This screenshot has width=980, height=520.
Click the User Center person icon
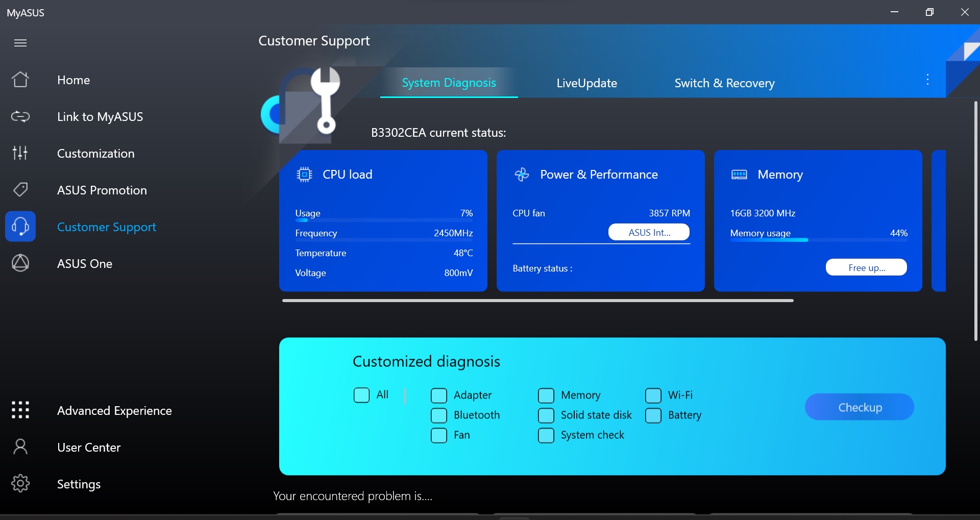20,447
